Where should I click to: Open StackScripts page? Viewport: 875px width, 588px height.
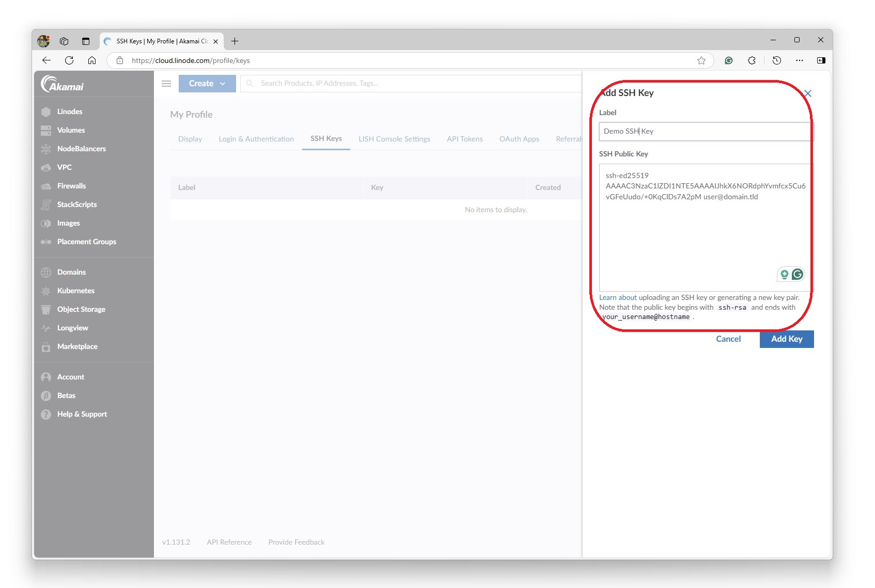[76, 204]
